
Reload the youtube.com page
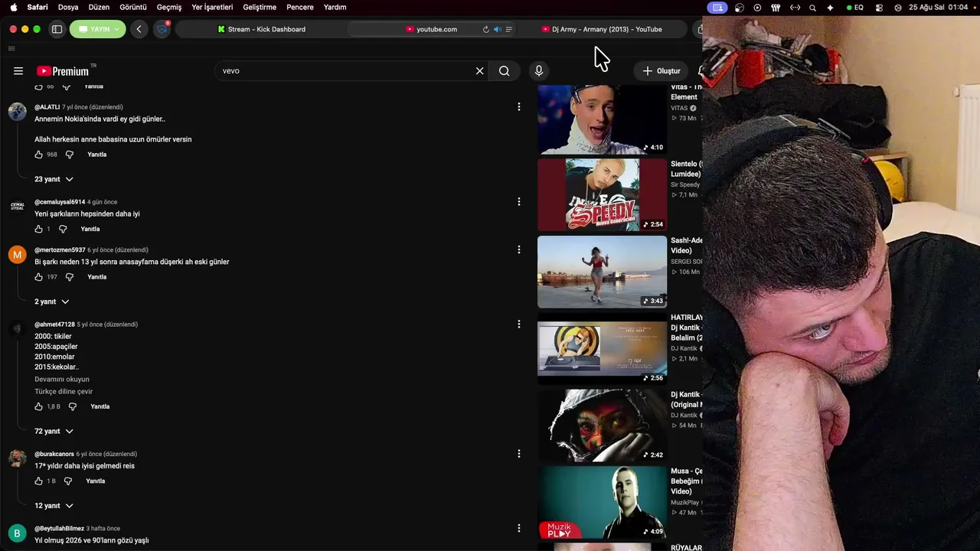(485, 29)
